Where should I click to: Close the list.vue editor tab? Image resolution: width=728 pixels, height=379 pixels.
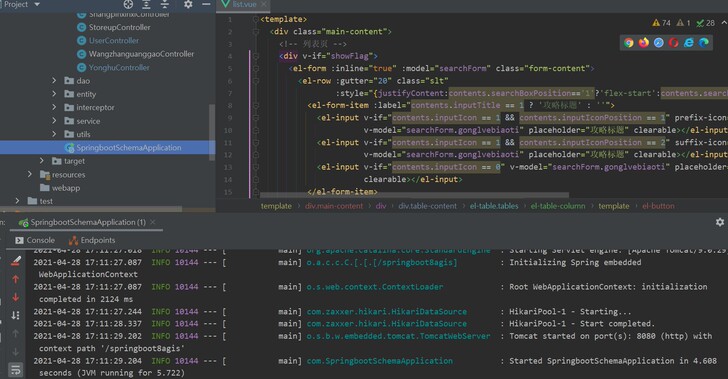point(264,4)
